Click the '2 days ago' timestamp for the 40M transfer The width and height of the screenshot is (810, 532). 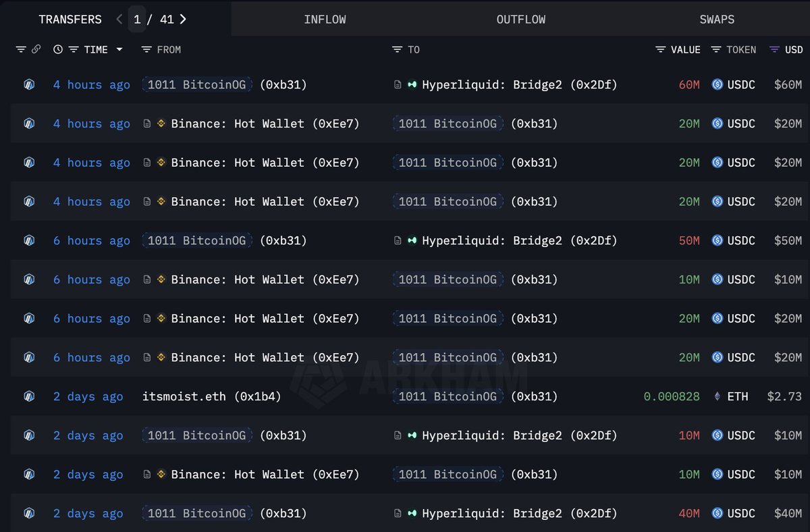tap(88, 513)
